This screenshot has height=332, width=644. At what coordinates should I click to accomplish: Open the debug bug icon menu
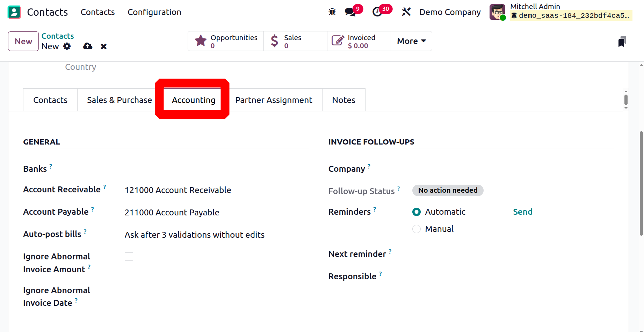point(332,12)
